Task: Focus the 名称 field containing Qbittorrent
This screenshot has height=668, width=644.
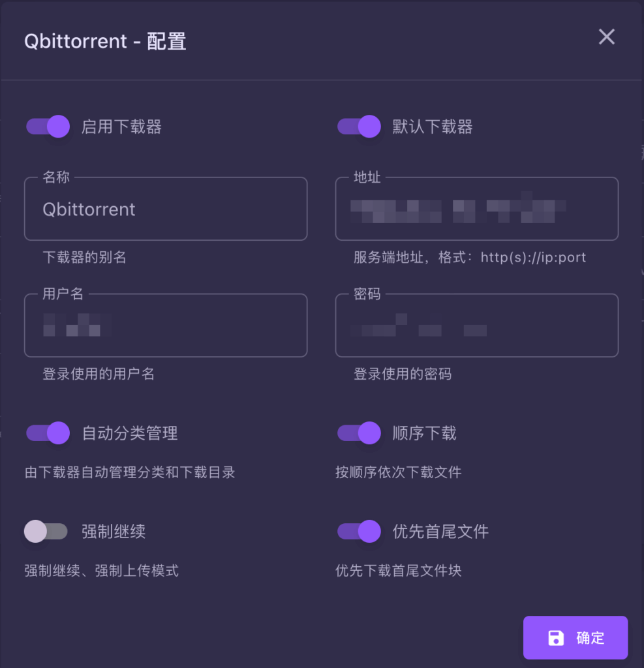Action: click(x=166, y=209)
